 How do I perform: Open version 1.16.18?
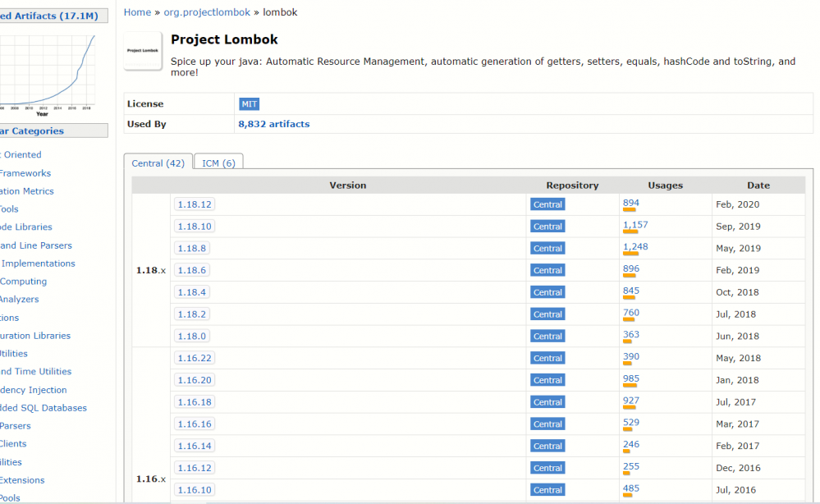[x=195, y=402]
